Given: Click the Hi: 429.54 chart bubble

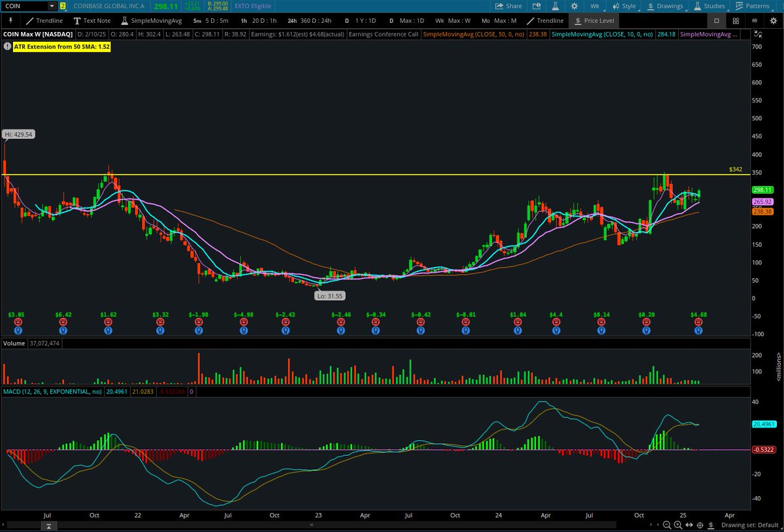Looking at the screenshot, I should (18, 134).
